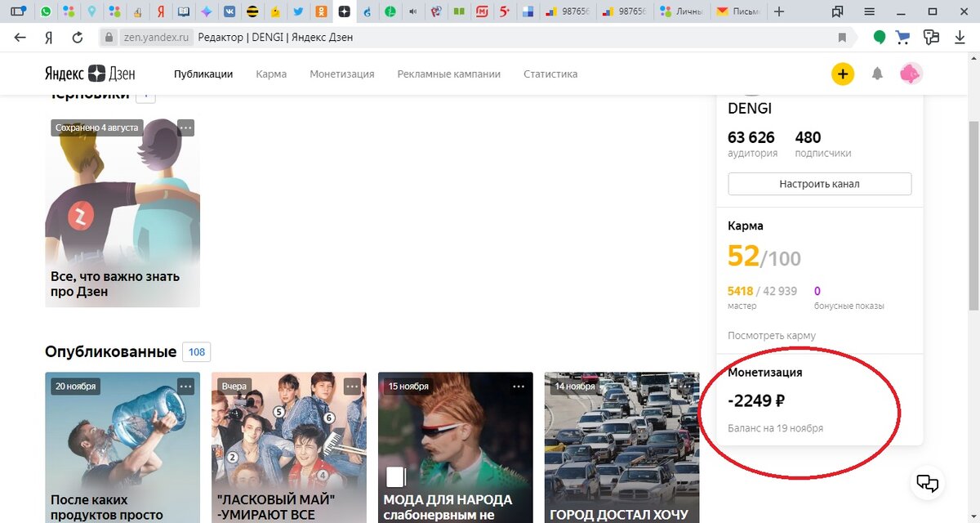Switch to the Письма mail tab
The width and height of the screenshot is (980, 523).
tap(737, 11)
